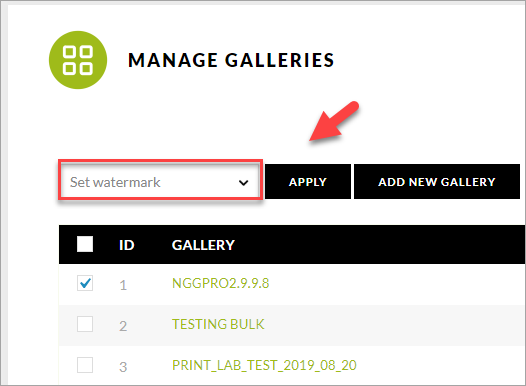Open the TESTING BULK gallery
Viewport: 526px width, 386px height.
coord(218,324)
